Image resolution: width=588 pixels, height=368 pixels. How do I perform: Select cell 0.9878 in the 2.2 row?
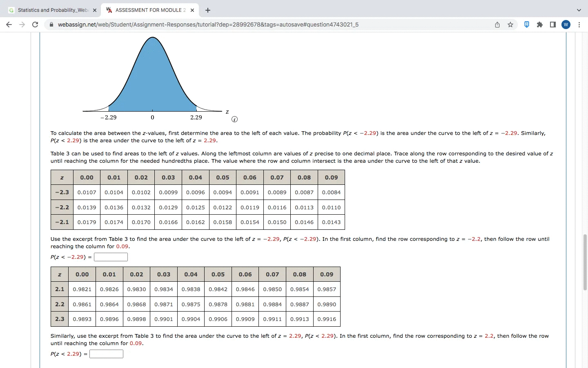(218, 304)
